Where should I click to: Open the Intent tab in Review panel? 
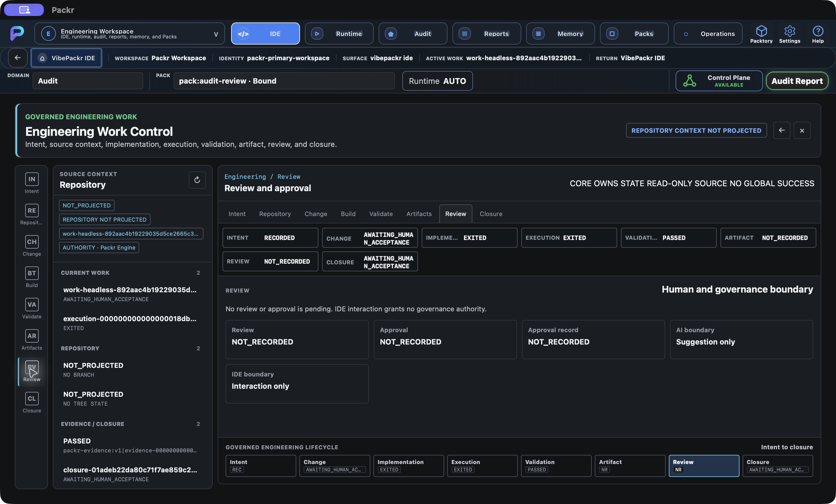[x=237, y=214]
